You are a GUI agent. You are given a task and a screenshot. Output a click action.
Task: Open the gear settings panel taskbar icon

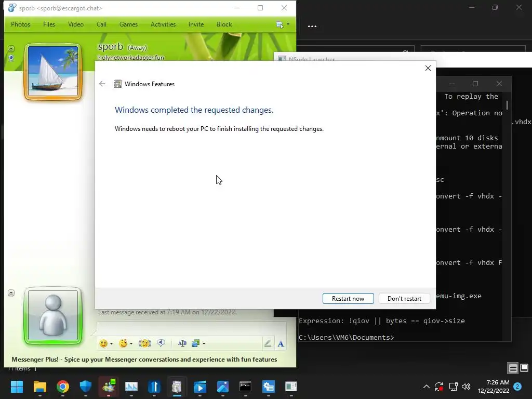(x=269, y=387)
